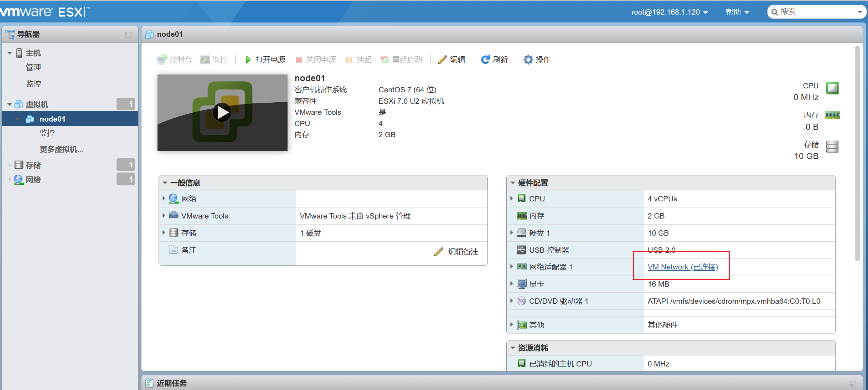
Task: Open the actions (操作) gear menu
Action: coord(537,59)
